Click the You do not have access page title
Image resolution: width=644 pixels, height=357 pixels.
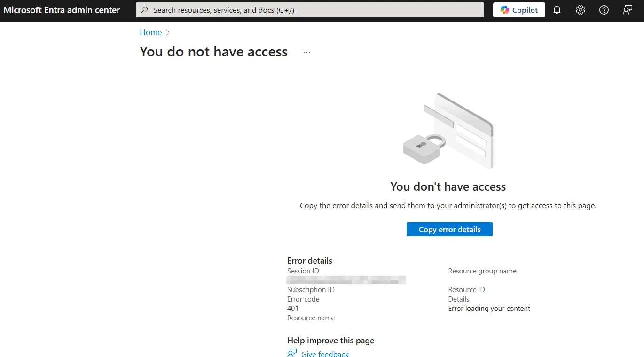[213, 52]
